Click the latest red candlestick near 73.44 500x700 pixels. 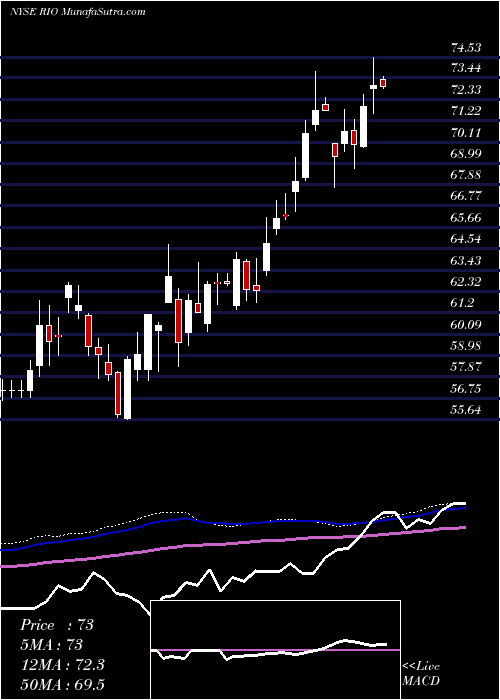click(383, 83)
